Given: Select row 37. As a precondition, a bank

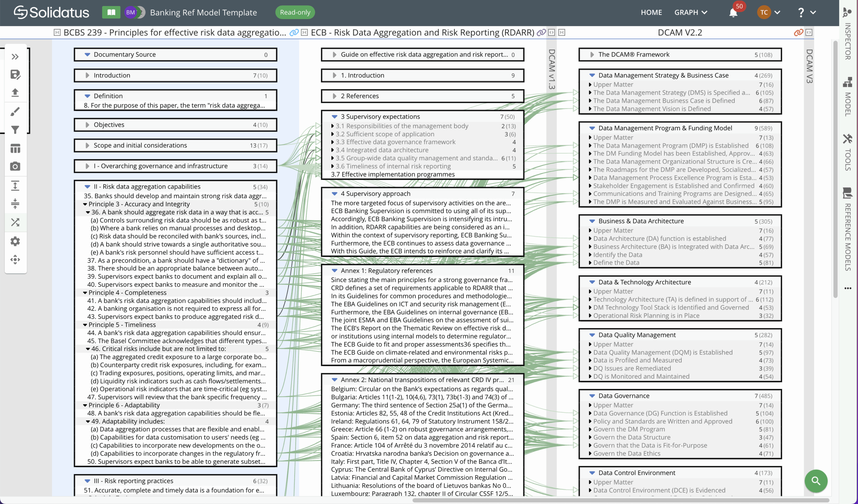Looking at the screenshot, I should pos(175,260).
